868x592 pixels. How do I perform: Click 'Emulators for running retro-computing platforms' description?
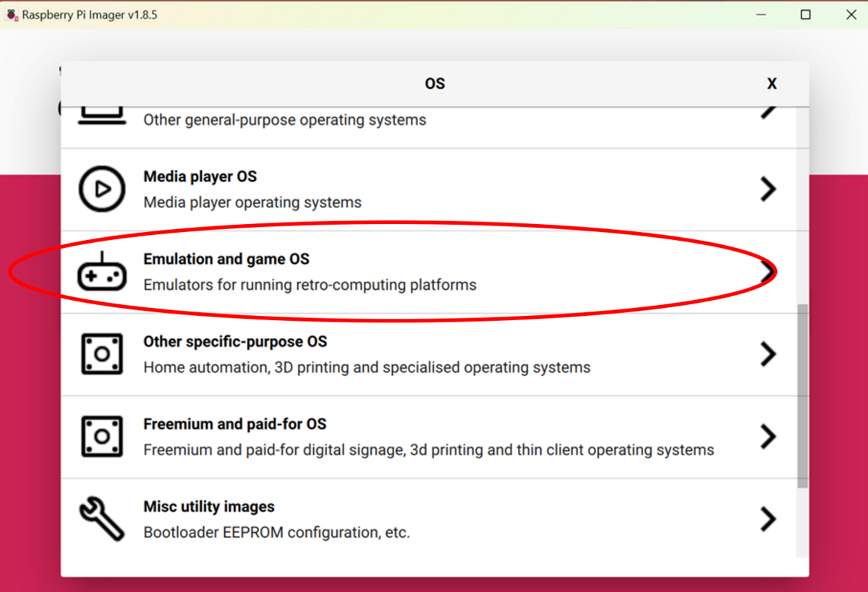pos(310,285)
